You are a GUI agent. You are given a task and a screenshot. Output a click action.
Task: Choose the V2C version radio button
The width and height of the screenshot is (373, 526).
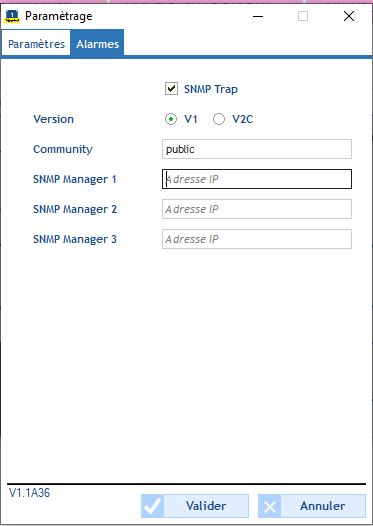click(219, 119)
